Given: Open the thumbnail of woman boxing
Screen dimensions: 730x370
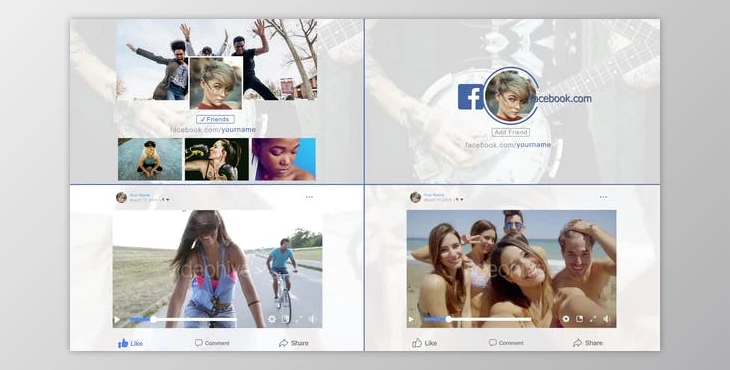Looking at the screenshot, I should tap(217, 159).
